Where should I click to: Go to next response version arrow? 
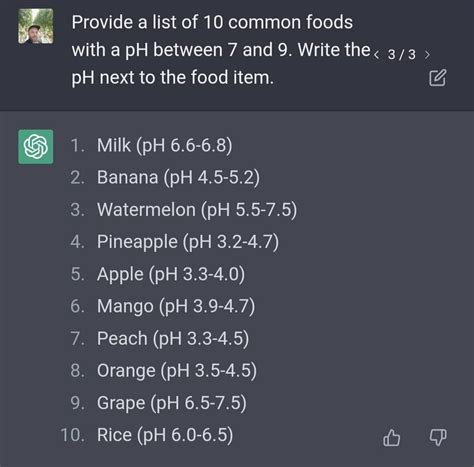[x=427, y=55]
